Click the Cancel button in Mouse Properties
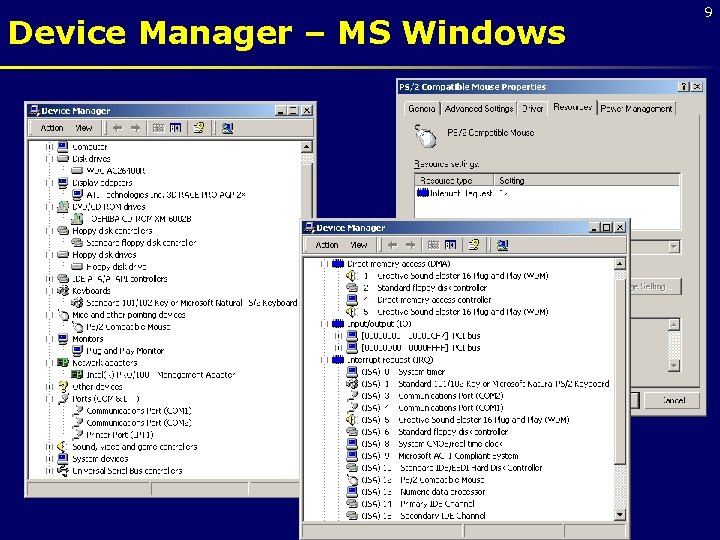 pyautogui.click(x=672, y=400)
